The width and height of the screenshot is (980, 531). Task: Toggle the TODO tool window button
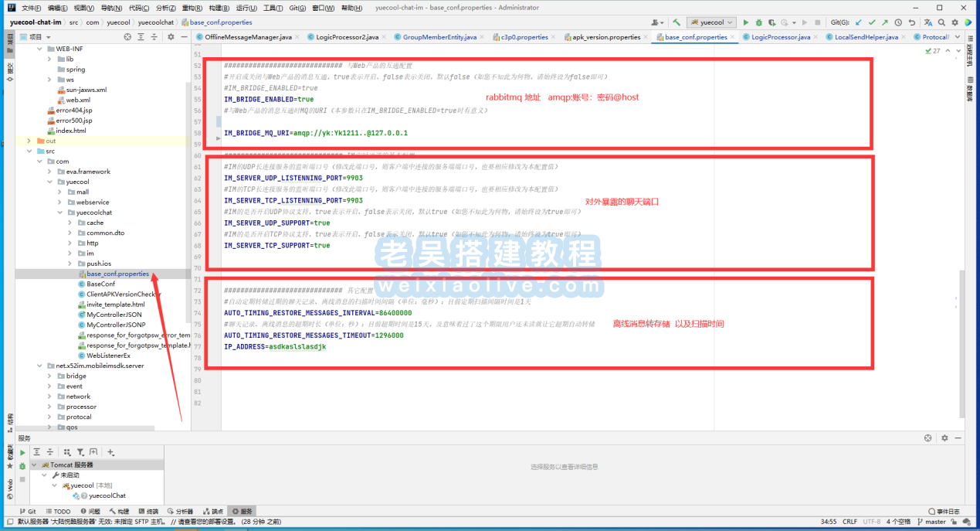click(x=58, y=512)
